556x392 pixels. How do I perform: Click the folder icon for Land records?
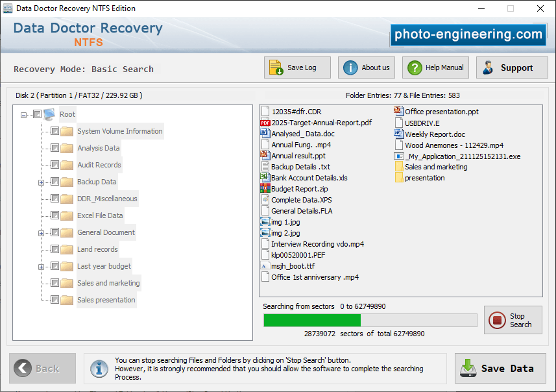(x=67, y=249)
